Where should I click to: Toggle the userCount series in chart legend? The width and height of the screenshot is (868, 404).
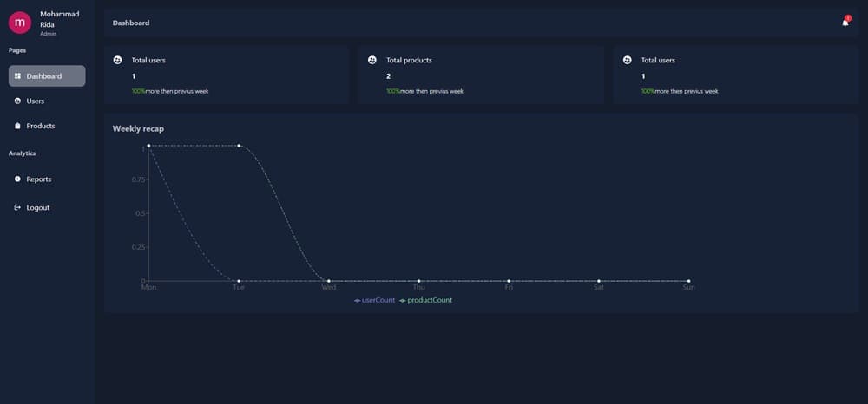(375, 300)
